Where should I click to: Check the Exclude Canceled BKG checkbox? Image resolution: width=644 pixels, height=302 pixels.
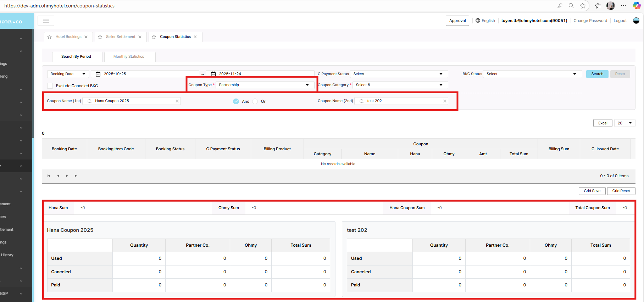tap(50, 86)
